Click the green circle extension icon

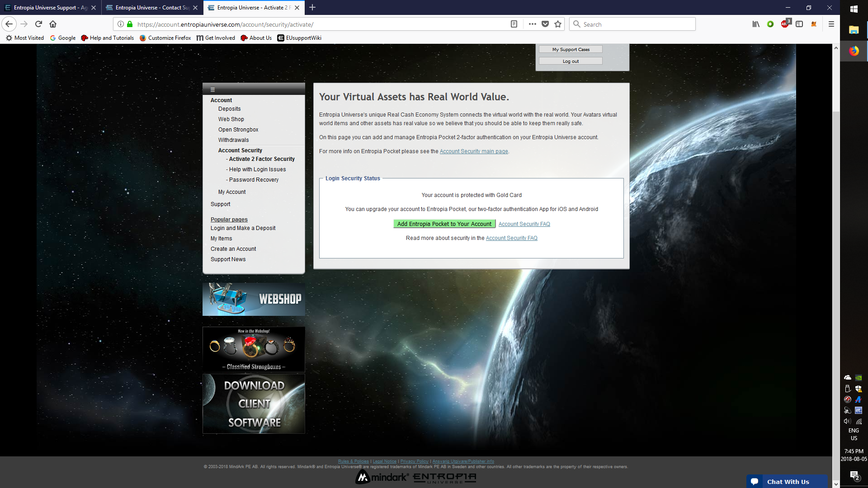click(770, 24)
